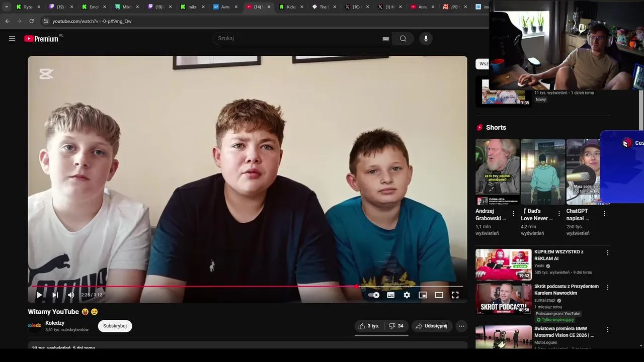Open the YouTube hamburger guide menu
Viewport: 644px width, 362px height.
pyautogui.click(x=12, y=38)
